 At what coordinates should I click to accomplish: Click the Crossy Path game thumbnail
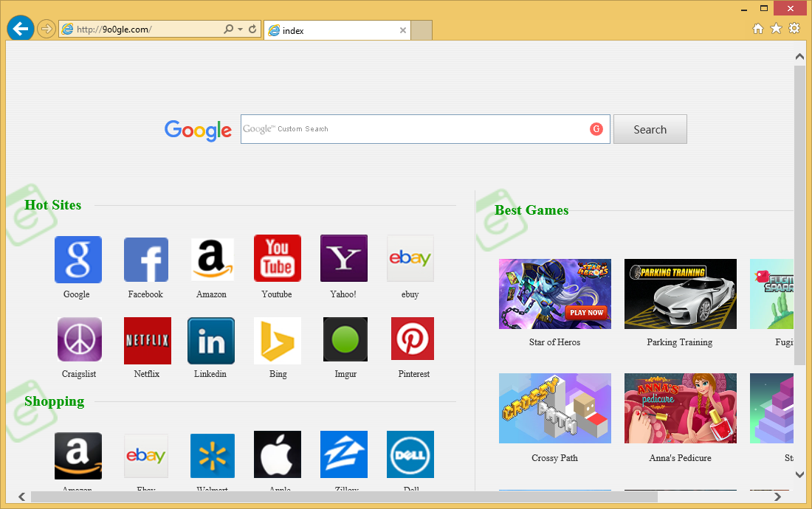pos(554,408)
